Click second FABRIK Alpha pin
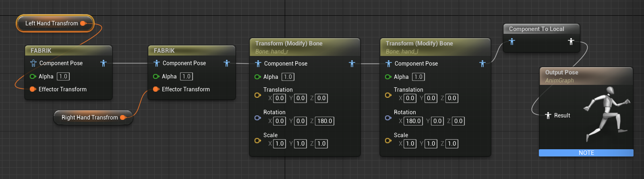This screenshot has width=644, height=179. coord(156,76)
